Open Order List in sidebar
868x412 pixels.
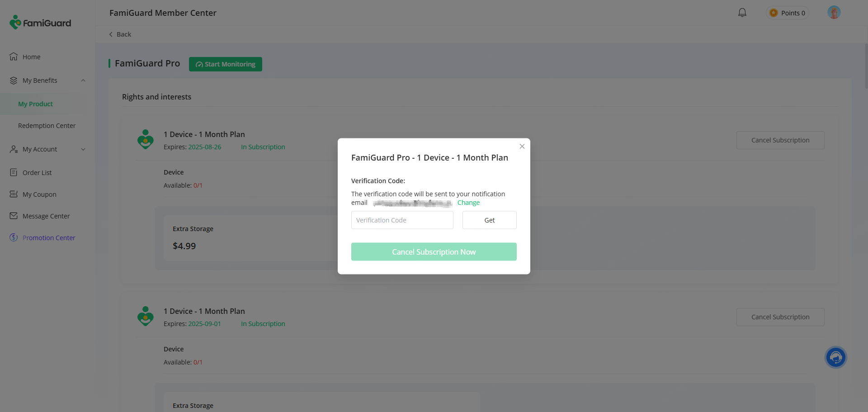click(37, 173)
